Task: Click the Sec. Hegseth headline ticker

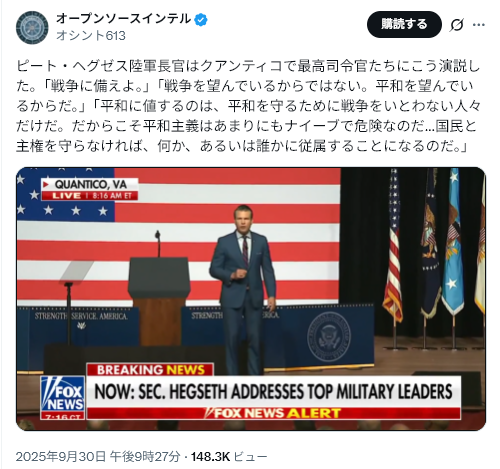Action: point(273,392)
